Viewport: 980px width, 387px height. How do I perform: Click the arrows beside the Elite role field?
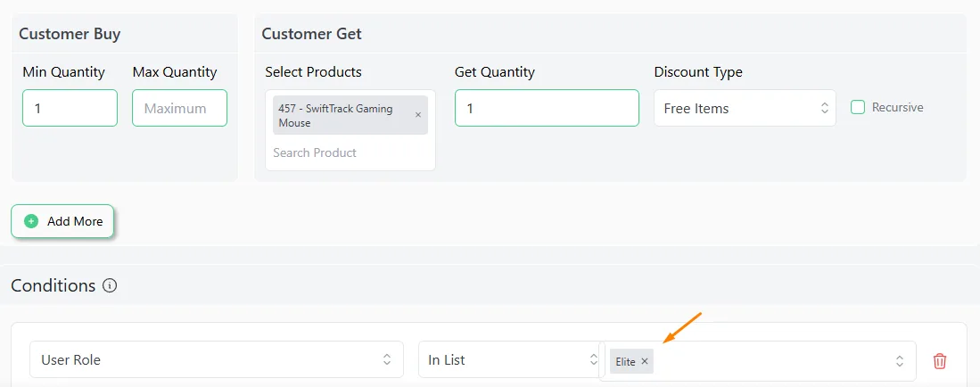[900, 361]
